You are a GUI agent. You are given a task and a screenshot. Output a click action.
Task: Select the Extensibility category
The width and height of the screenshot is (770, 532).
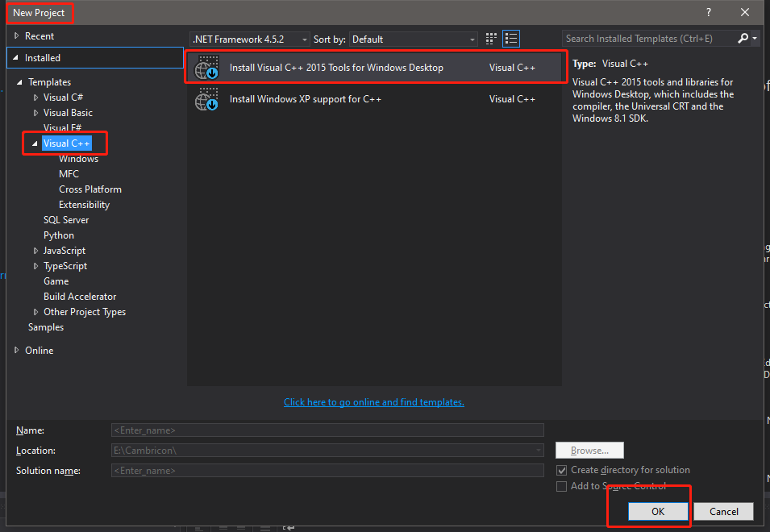click(x=84, y=205)
